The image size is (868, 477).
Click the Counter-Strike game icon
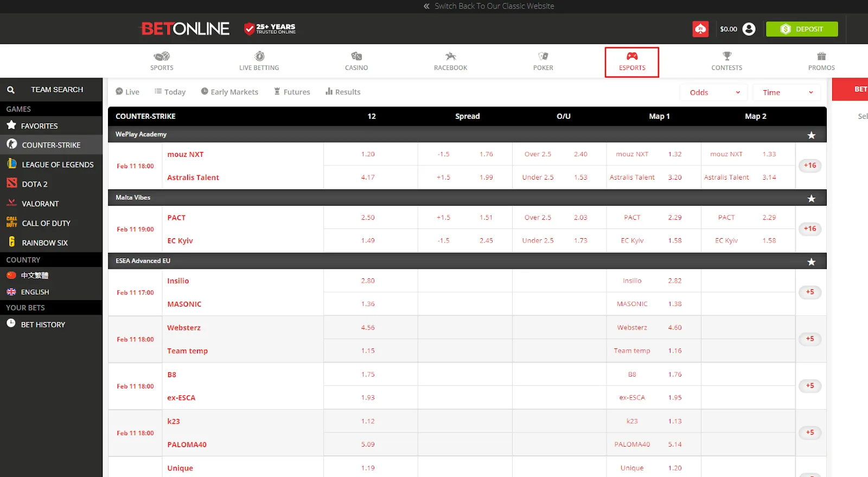point(12,144)
